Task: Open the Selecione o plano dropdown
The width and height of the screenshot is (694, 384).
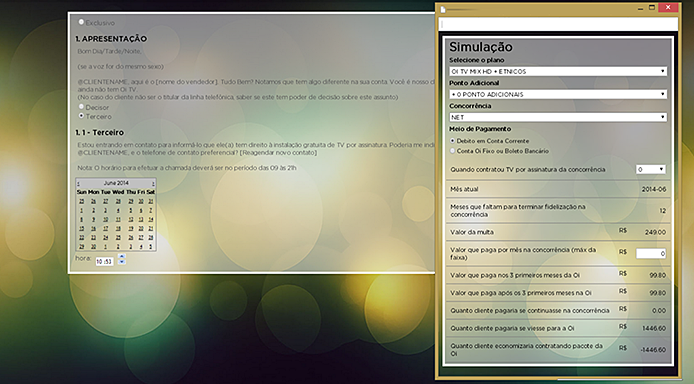Action: tap(558, 71)
